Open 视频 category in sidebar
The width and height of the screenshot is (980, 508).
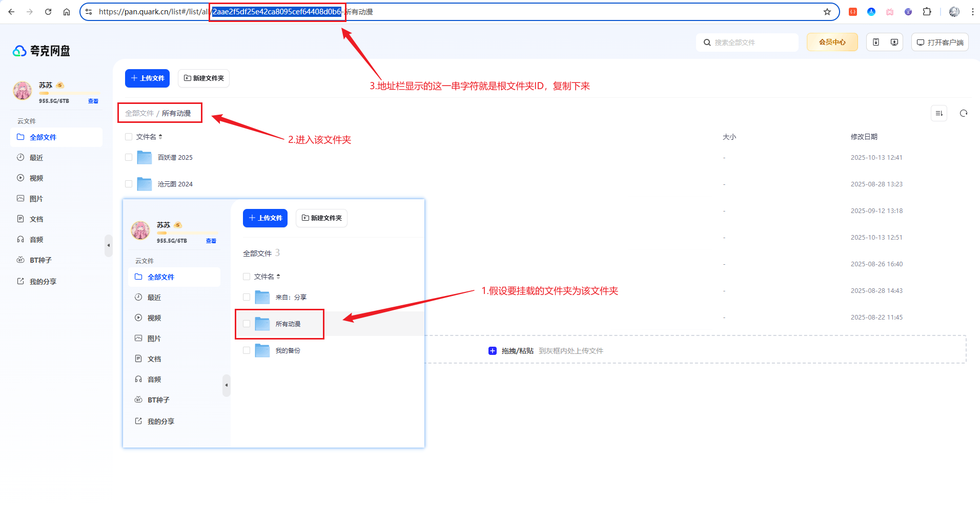pos(36,178)
